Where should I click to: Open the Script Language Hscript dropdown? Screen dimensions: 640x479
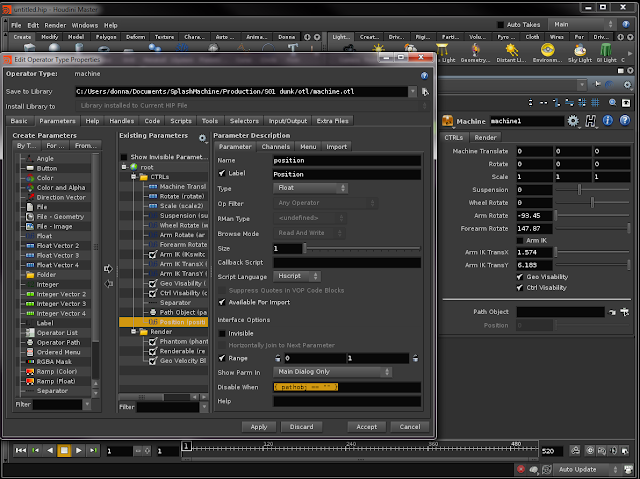tap(297, 276)
